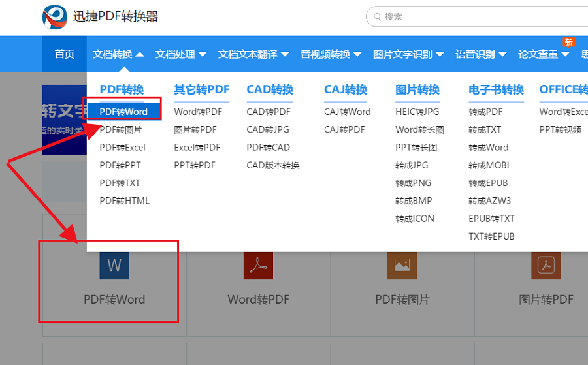Expand the 图片文字识别 dropdown
The image size is (588, 365).
[409, 54]
